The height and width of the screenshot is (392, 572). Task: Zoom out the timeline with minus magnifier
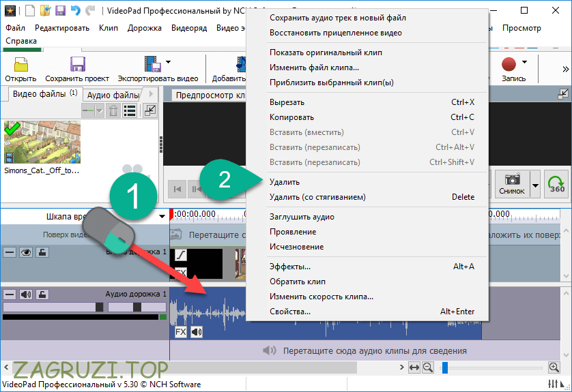point(427,367)
